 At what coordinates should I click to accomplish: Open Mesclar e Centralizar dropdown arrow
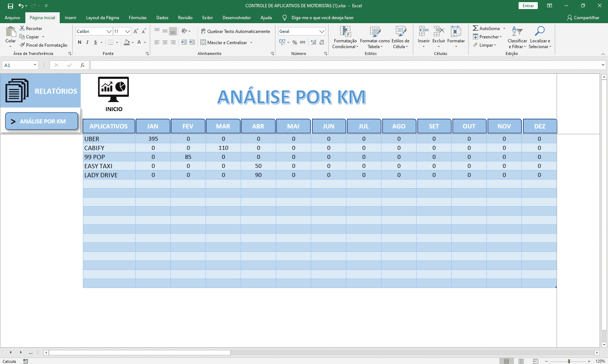point(251,43)
